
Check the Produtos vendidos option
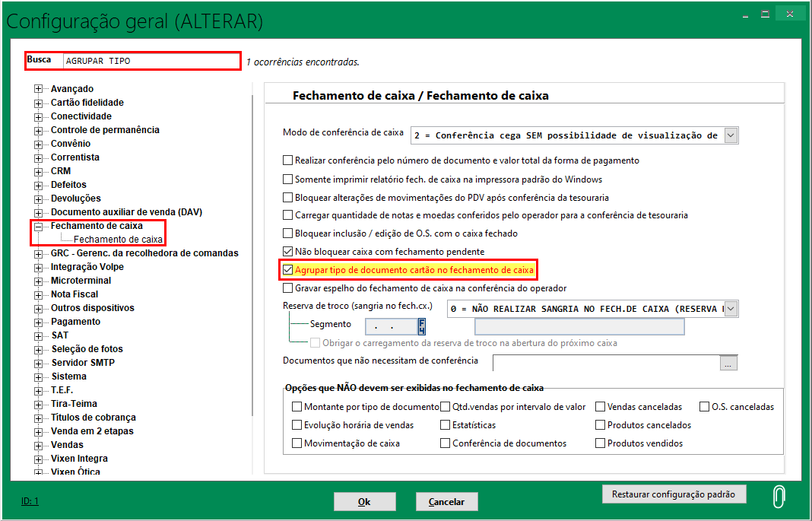pyautogui.click(x=600, y=443)
